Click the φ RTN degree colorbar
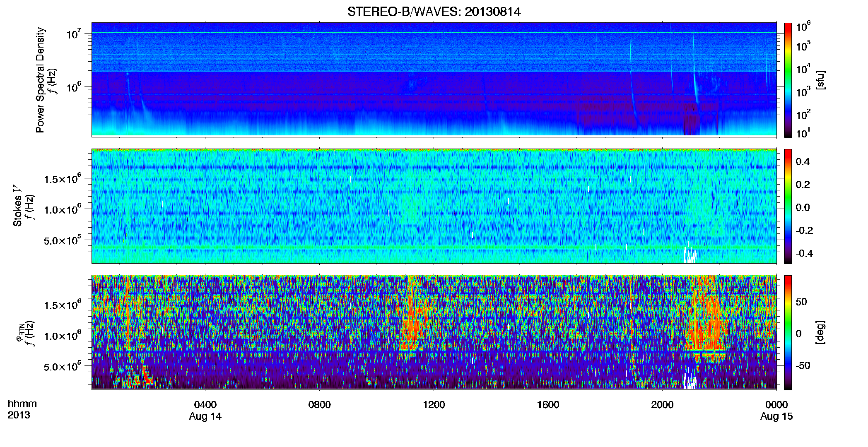The width and height of the screenshot is (868, 447). tap(788, 332)
